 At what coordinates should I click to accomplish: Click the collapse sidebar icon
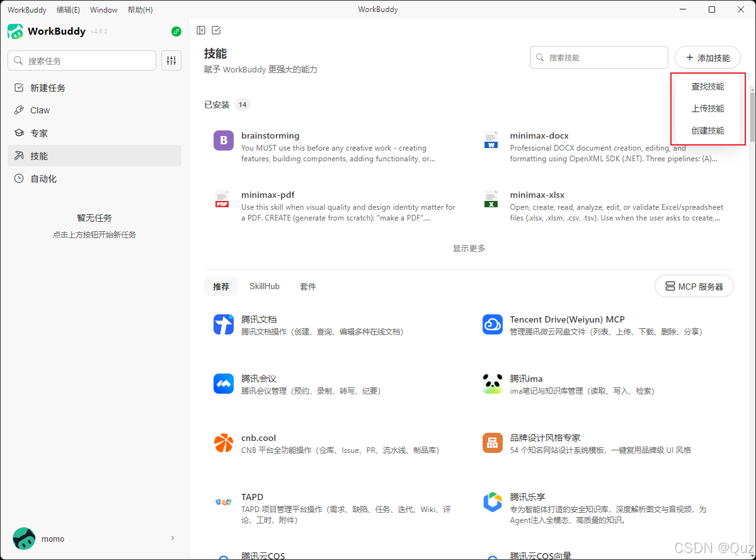point(201,30)
